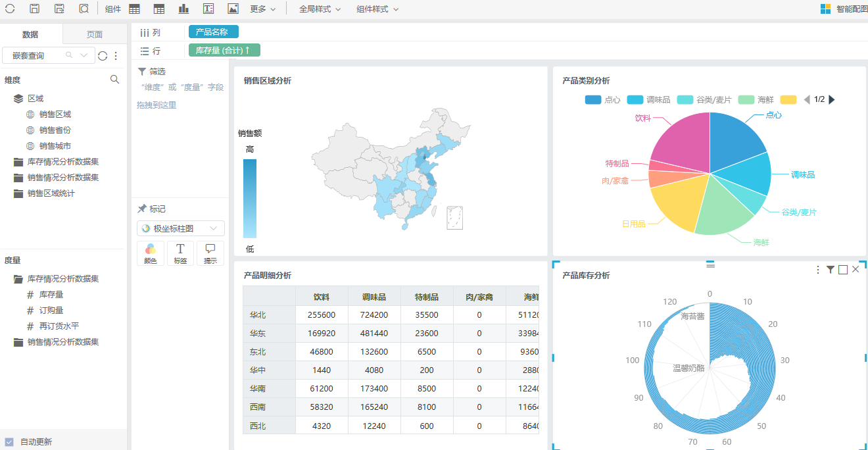
Task: Insert a table component from the toolbar
Action: point(134,9)
